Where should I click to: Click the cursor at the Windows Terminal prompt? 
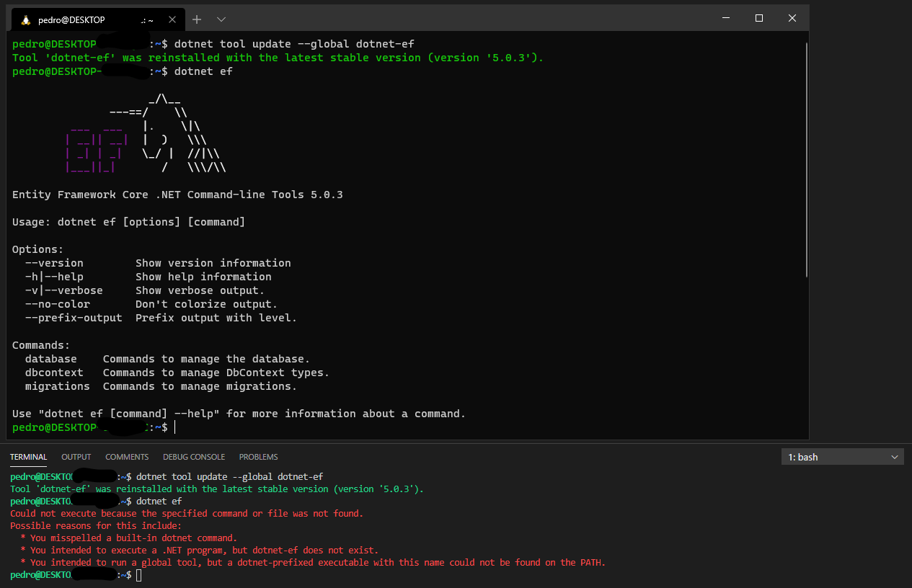(174, 427)
